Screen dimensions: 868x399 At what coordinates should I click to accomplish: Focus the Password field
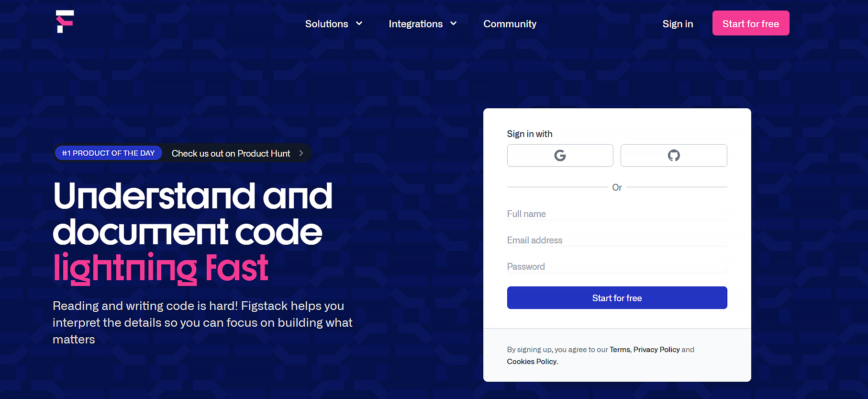click(x=617, y=266)
